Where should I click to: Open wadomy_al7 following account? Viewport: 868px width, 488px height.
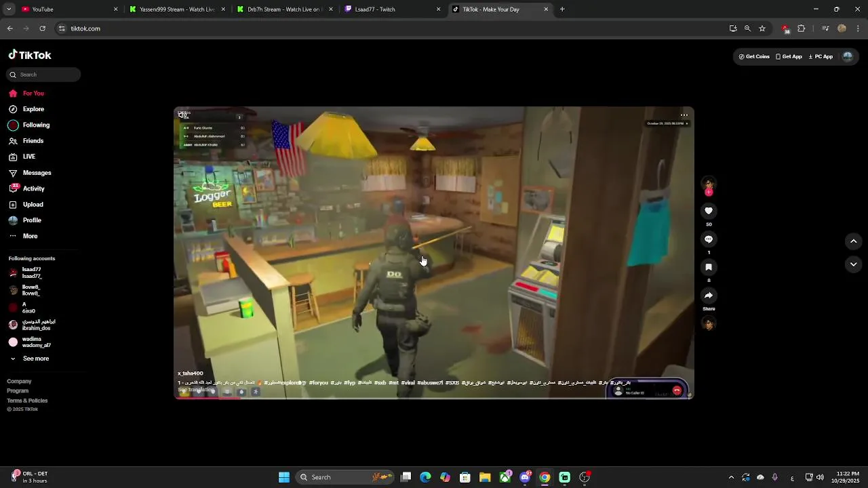(29, 342)
